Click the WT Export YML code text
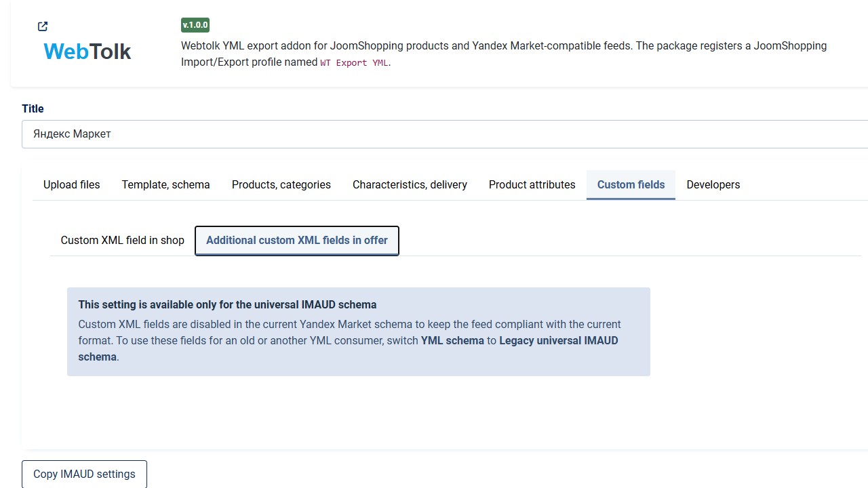Viewport: 868px width, 488px height. (355, 62)
